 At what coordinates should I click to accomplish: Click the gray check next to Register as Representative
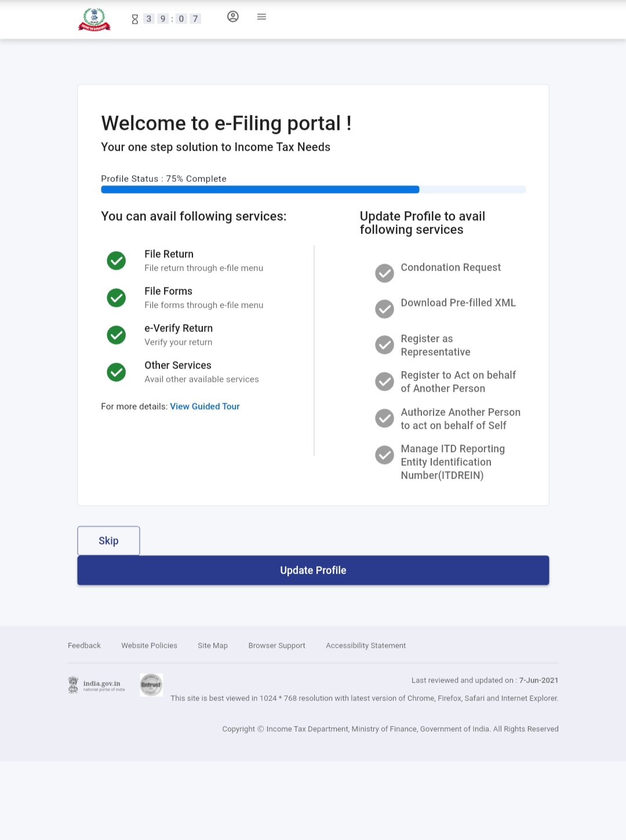tap(384, 345)
